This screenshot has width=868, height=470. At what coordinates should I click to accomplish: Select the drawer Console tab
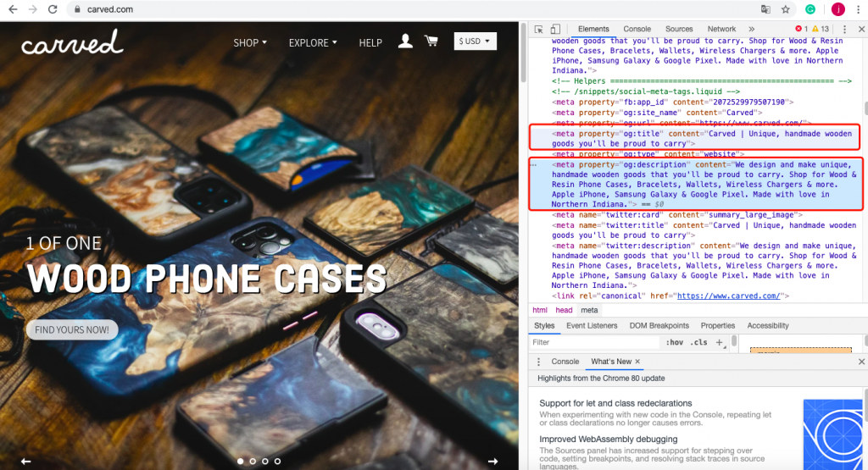(x=565, y=362)
